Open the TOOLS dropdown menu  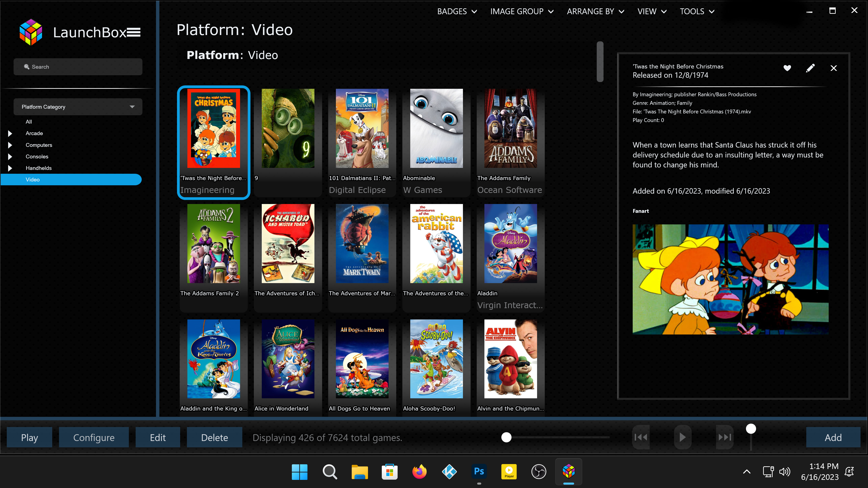697,12
